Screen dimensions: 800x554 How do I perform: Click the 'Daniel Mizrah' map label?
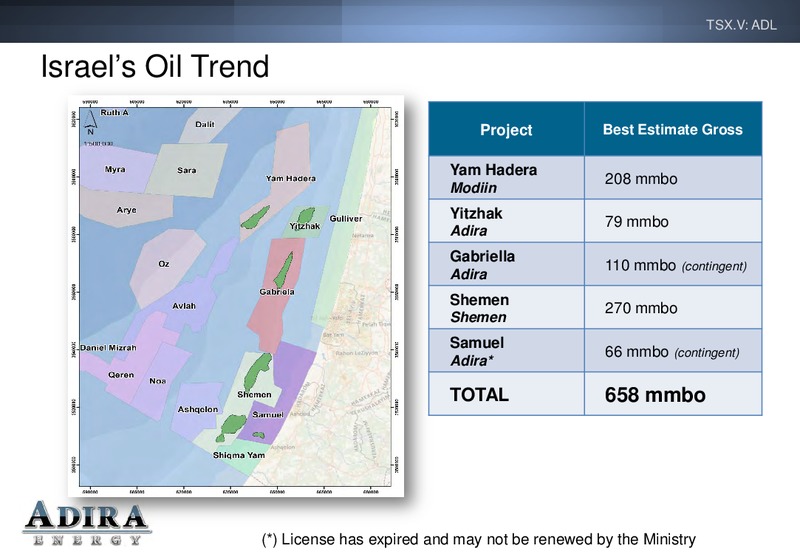(108, 348)
